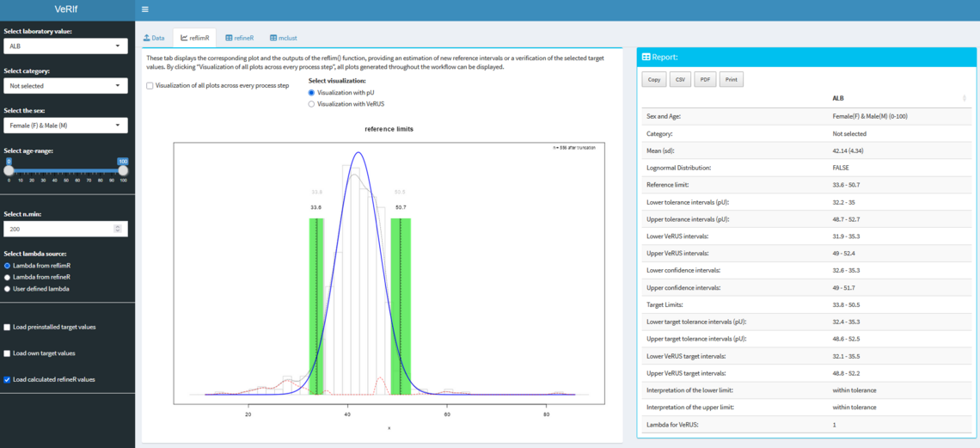980x448 pixels.
Task: Click the age-range slider right handle
Action: [x=123, y=170]
